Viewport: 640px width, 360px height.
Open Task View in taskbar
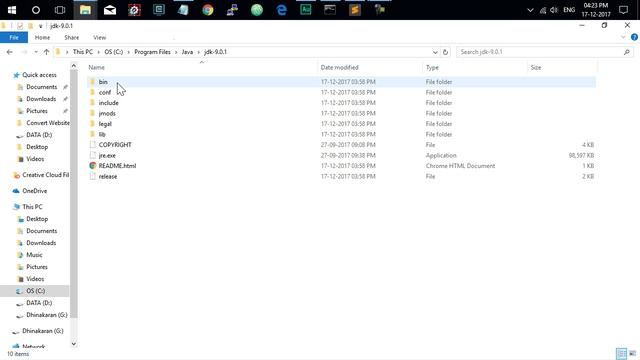[x=60, y=10]
